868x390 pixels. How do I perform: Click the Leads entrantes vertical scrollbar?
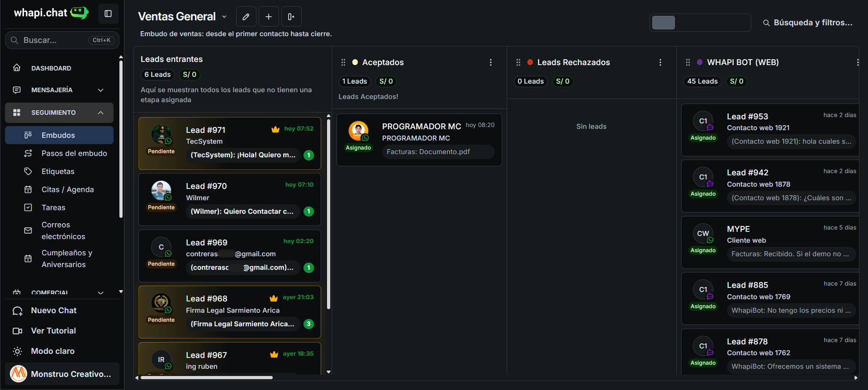[x=328, y=213]
